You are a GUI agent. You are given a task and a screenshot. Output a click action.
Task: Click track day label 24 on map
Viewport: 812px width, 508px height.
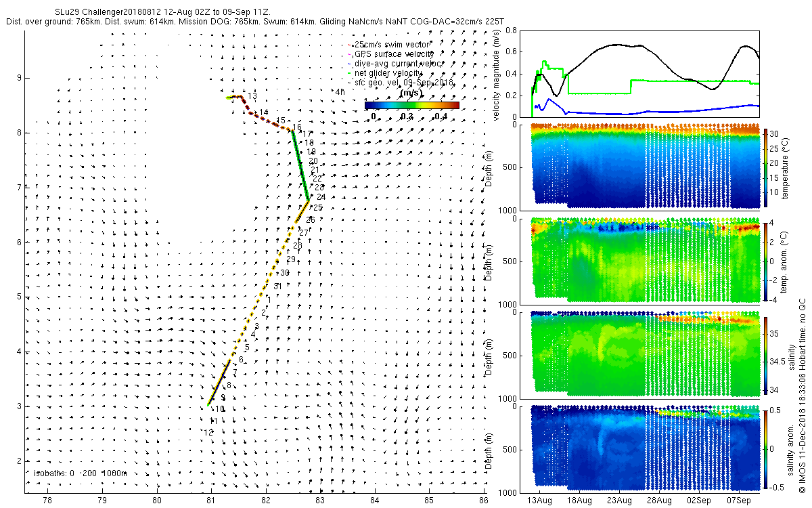321,197
